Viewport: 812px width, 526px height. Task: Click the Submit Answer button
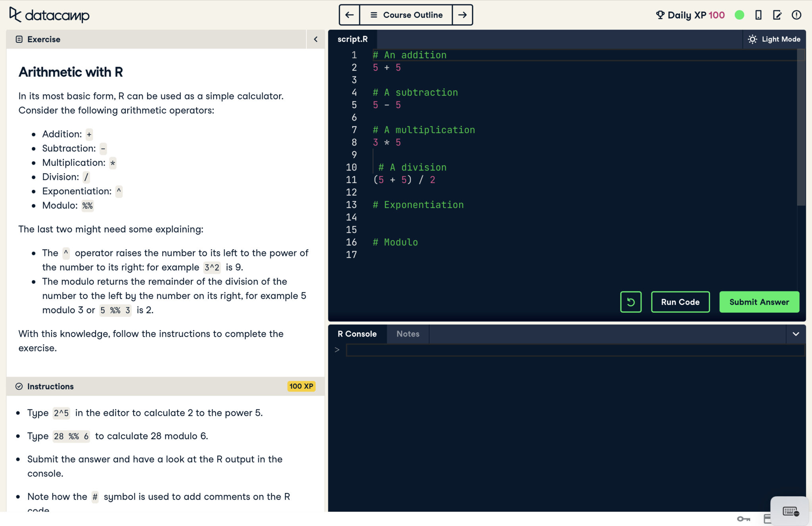pos(759,302)
